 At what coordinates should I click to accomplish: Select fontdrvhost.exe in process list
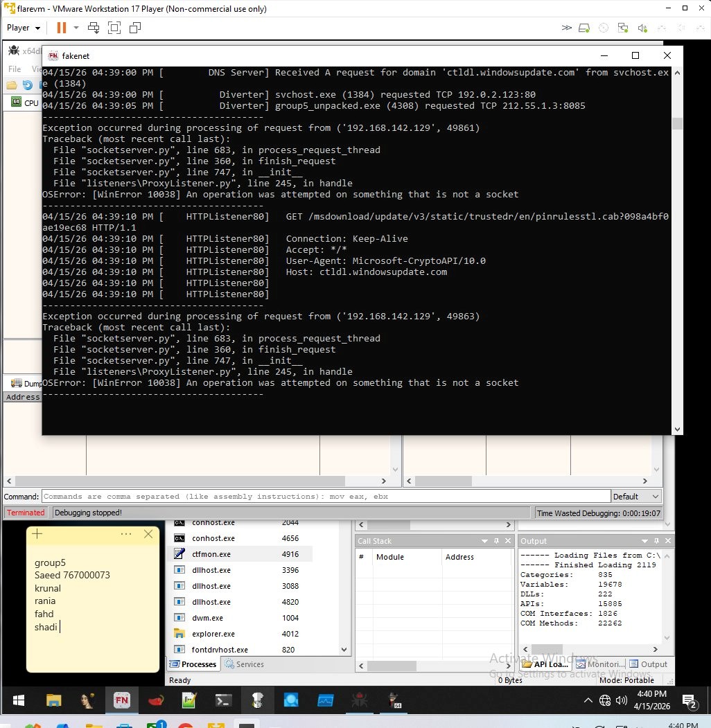241,650
